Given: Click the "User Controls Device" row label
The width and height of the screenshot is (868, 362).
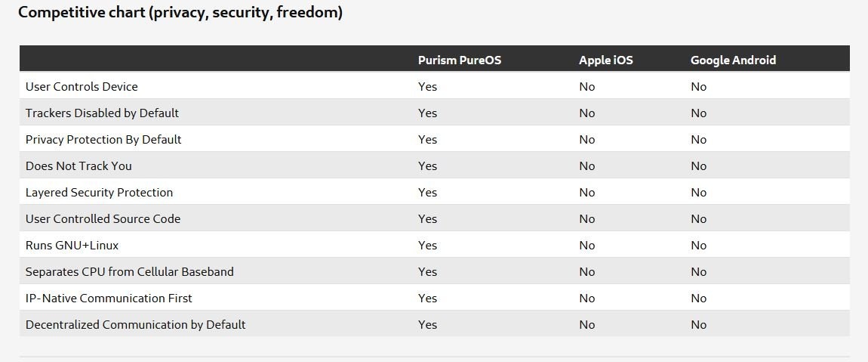Looking at the screenshot, I should [x=82, y=87].
